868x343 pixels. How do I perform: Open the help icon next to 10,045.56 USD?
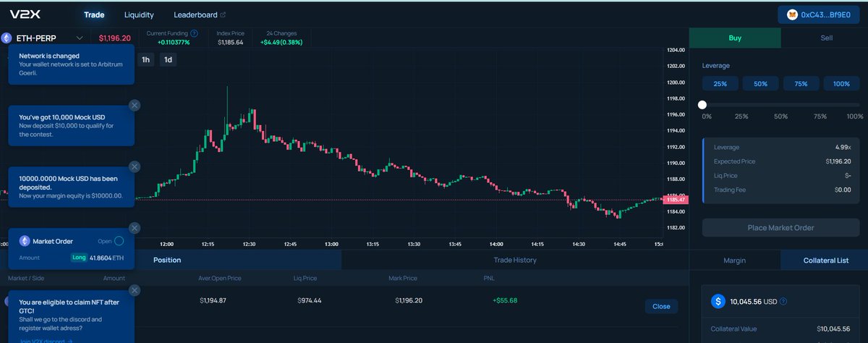(x=783, y=301)
